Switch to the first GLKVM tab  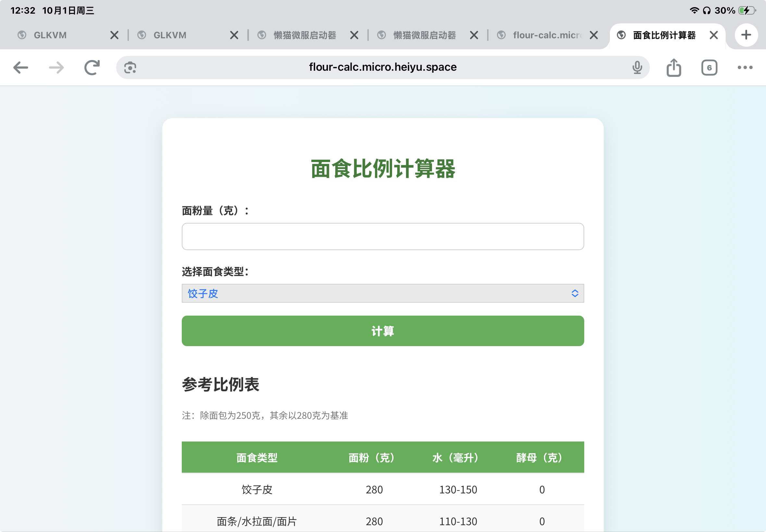50,35
